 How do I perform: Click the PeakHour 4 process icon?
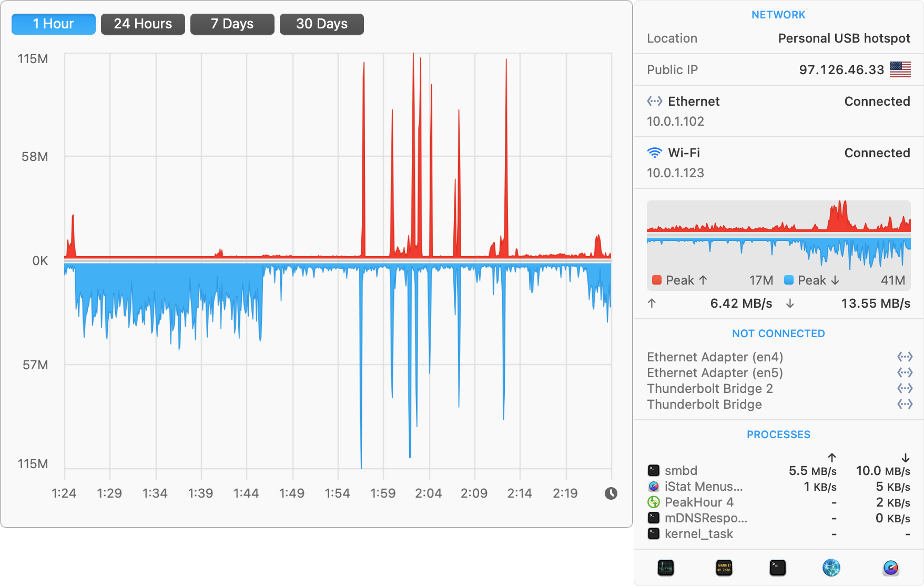[653, 502]
